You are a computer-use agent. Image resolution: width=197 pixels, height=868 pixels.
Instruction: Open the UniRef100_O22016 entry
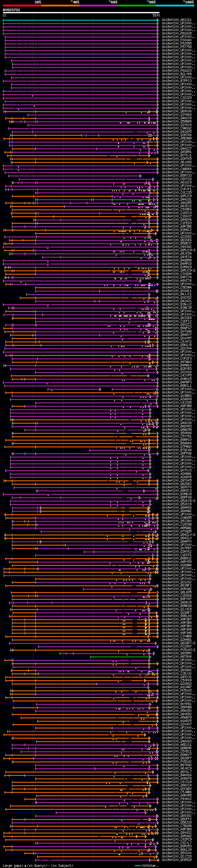pos(177,372)
